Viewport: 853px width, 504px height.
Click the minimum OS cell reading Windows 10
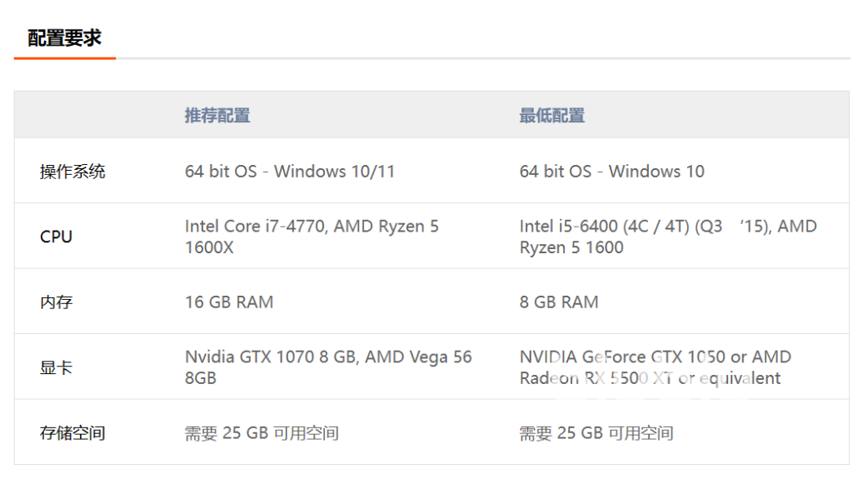(611, 172)
